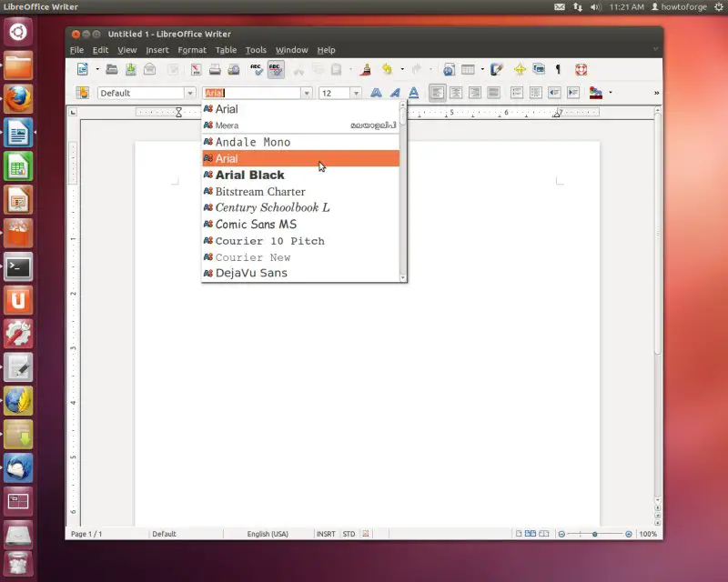Open Styles and Formatting icon
The image size is (728, 582).
(83, 93)
